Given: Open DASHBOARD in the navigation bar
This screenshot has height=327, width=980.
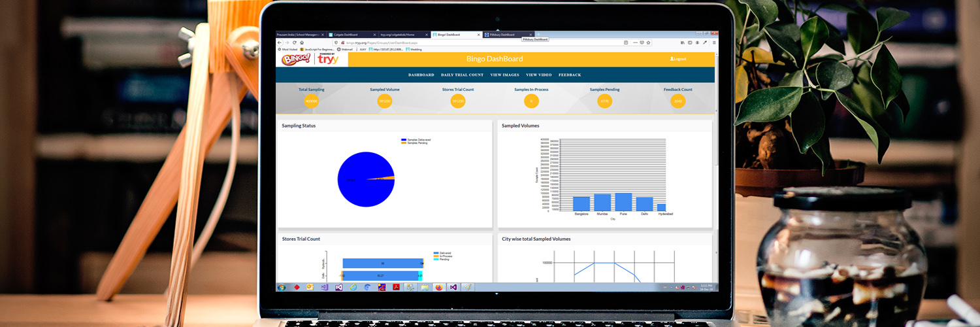Looking at the screenshot, I should [x=421, y=75].
